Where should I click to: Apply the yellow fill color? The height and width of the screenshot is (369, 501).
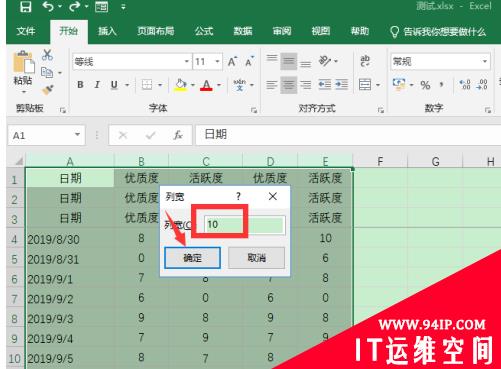(x=180, y=85)
